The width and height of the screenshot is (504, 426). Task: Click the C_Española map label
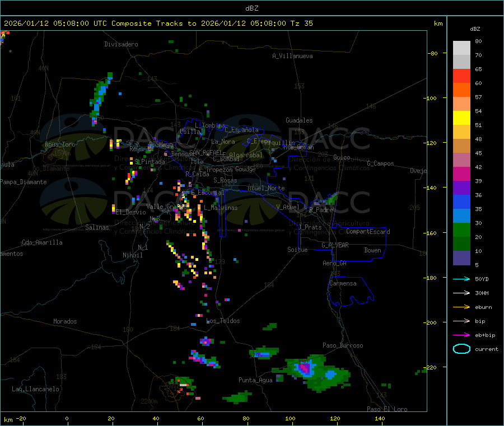pos(241,130)
